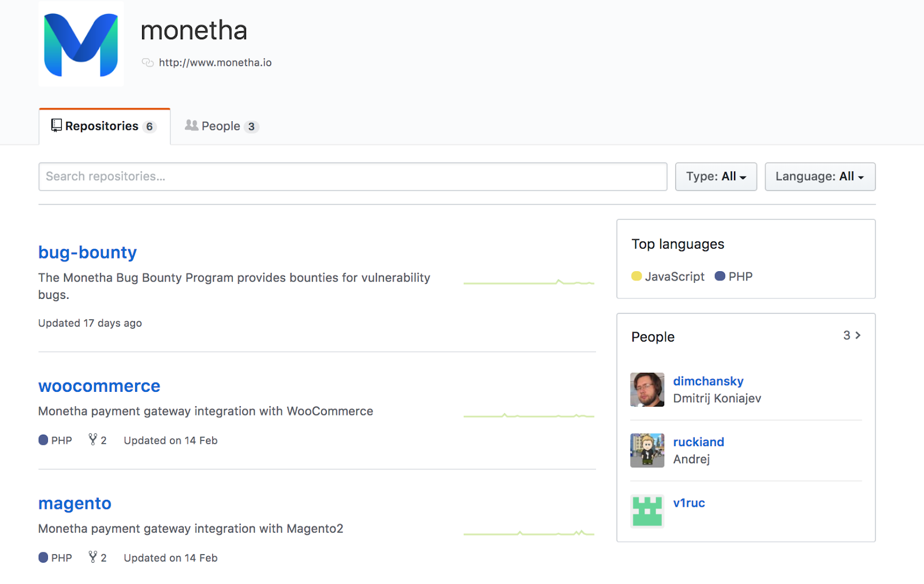This screenshot has height=584, width=924.
Task: Open the woocommerce repository link
Action: [x=99, y=386]
